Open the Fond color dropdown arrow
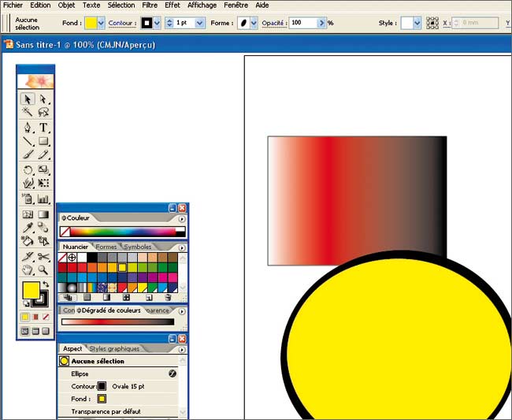 point(101,23)
